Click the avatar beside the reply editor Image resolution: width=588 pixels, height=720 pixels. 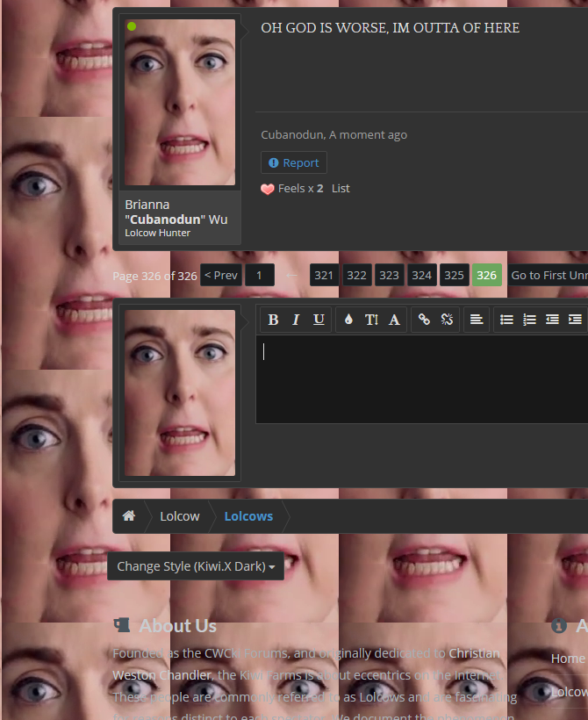(180, 393)
